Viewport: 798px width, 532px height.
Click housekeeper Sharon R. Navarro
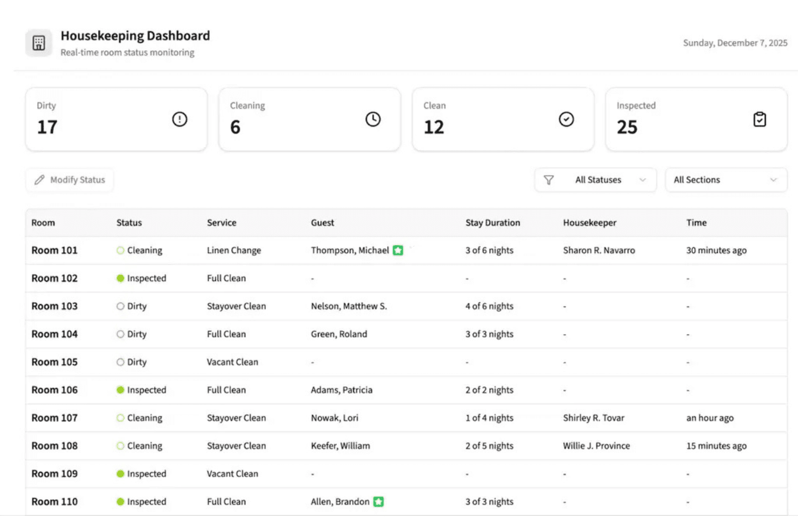(x=599, y=250)
